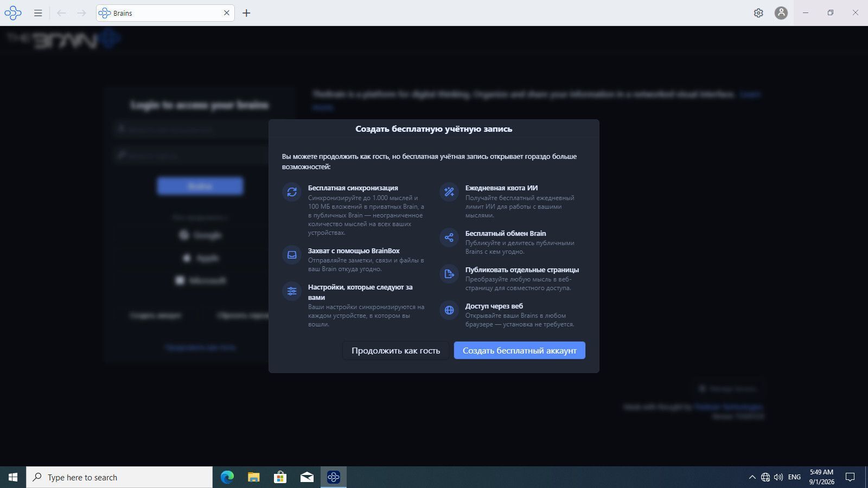Click the publish pages icon
Viewport: 868px width, 488px height.
tap(449, 274)
